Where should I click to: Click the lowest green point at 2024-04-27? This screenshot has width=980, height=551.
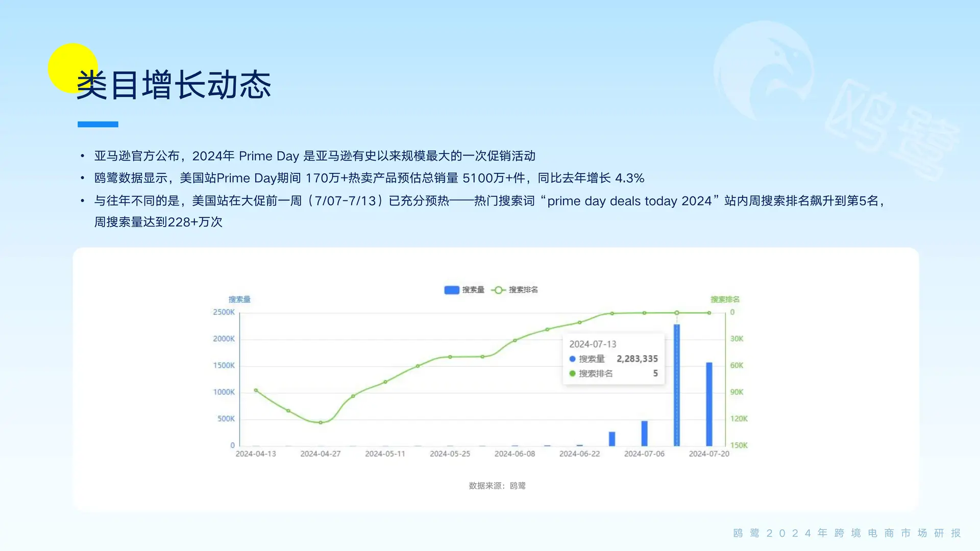coord(321,422)
